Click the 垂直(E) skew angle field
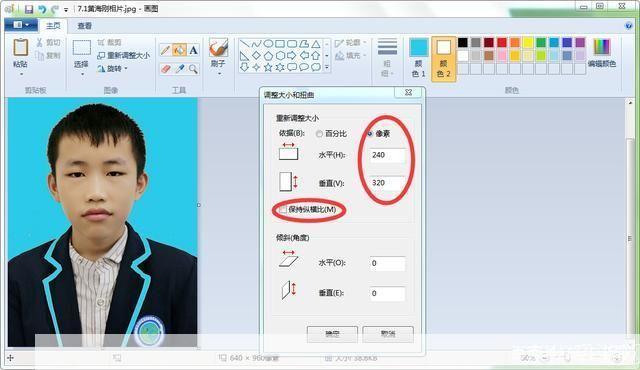 point(387,294)
